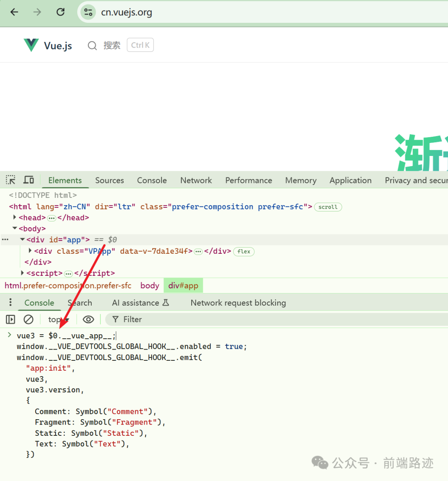
Task: Click the console prompt chevron
Action: tap(10, 335)
